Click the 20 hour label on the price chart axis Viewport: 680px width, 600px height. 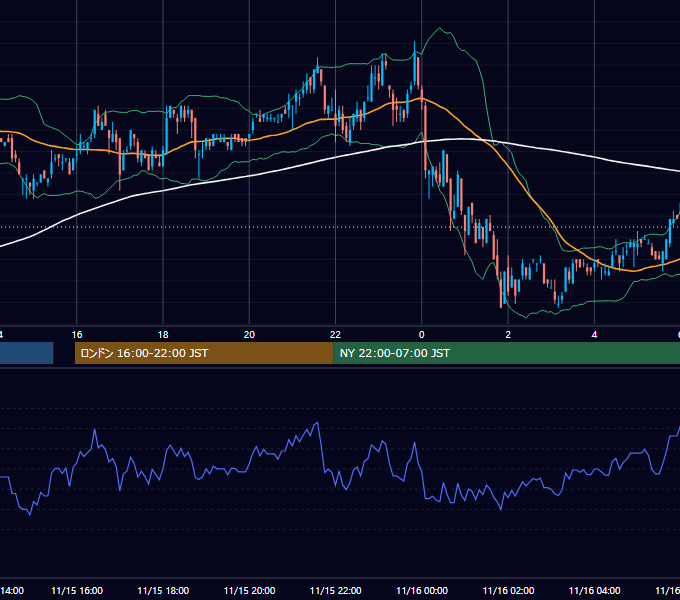249,334
